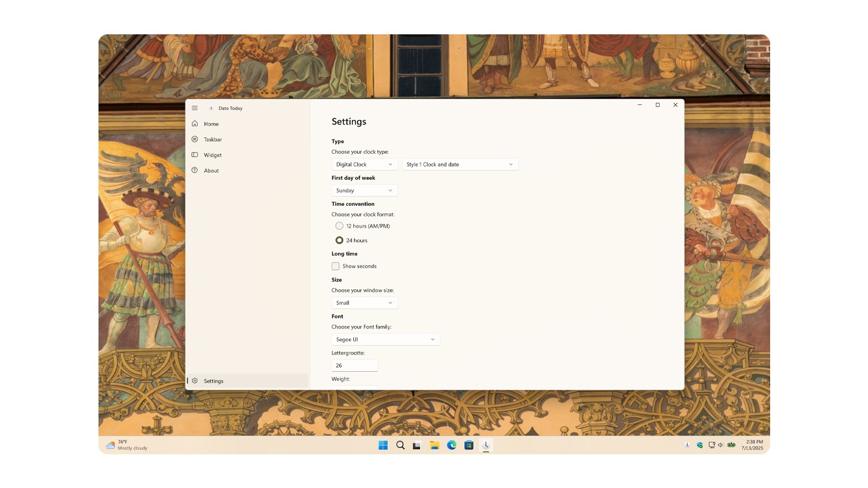
Task: Open taskbar clock showing 2:38 PM
Action: 754,445
